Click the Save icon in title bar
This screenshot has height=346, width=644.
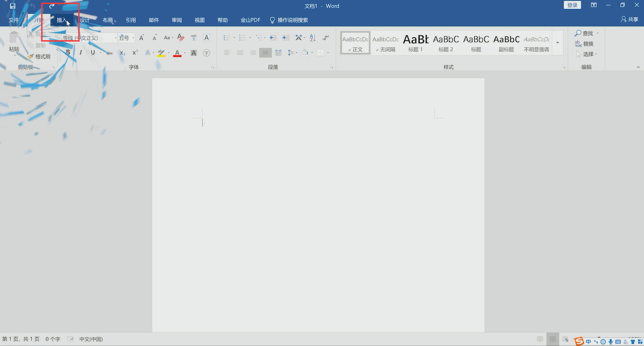[13, 6]
